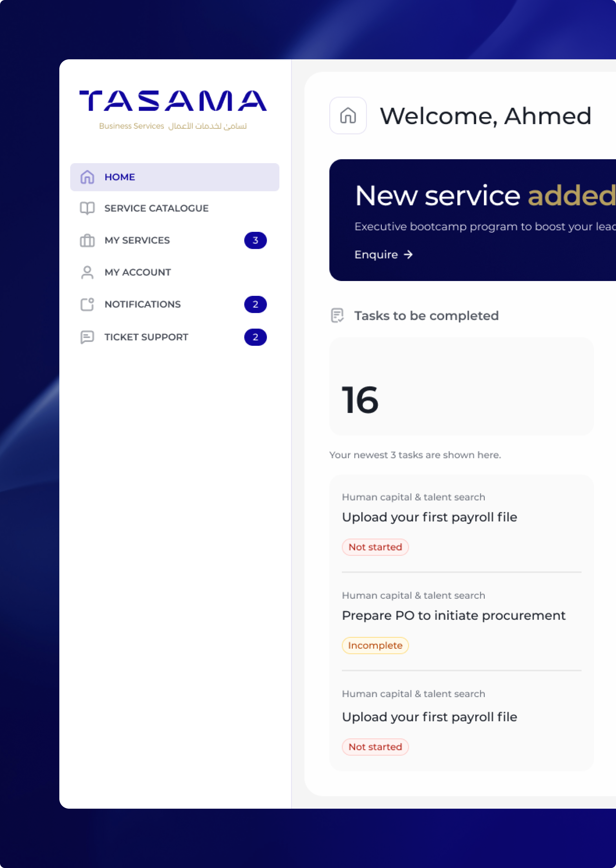616x868 pixels.
Task: Click the Incomplete status tag
Action: [375, 645]
